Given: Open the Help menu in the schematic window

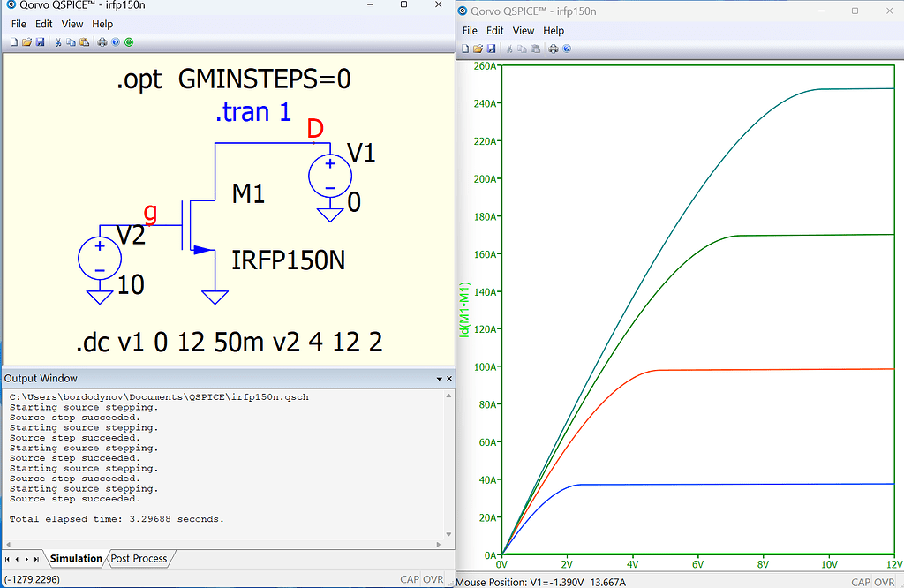Looking at the screenshot, I should point(102,24).
